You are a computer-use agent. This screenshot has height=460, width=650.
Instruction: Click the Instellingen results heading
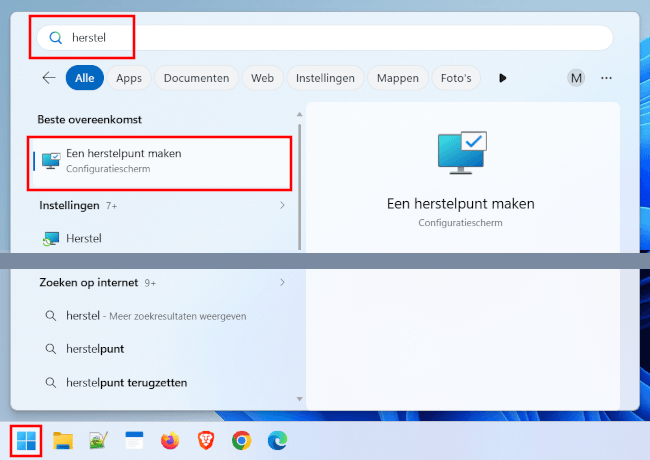click(69, 206)
